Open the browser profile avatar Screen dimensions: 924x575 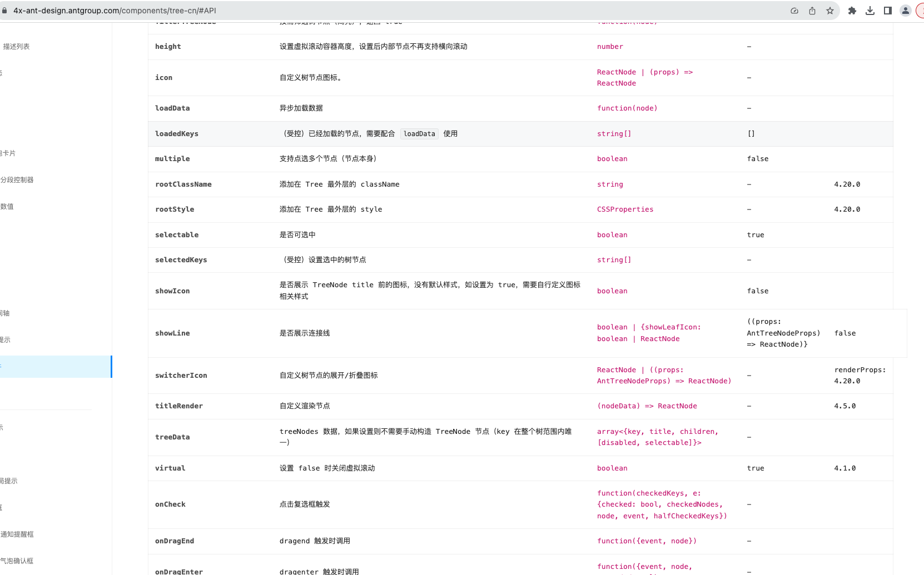tap(905, 10)
